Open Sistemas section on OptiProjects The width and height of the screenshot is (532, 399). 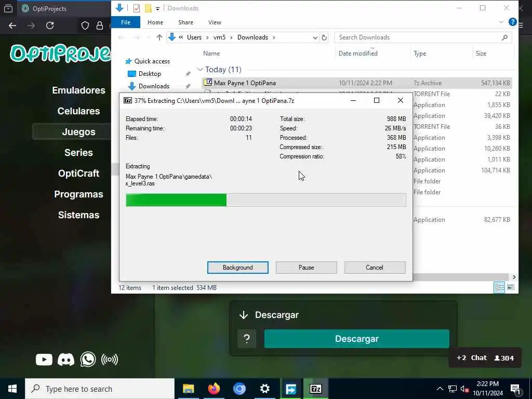point(78,215)
